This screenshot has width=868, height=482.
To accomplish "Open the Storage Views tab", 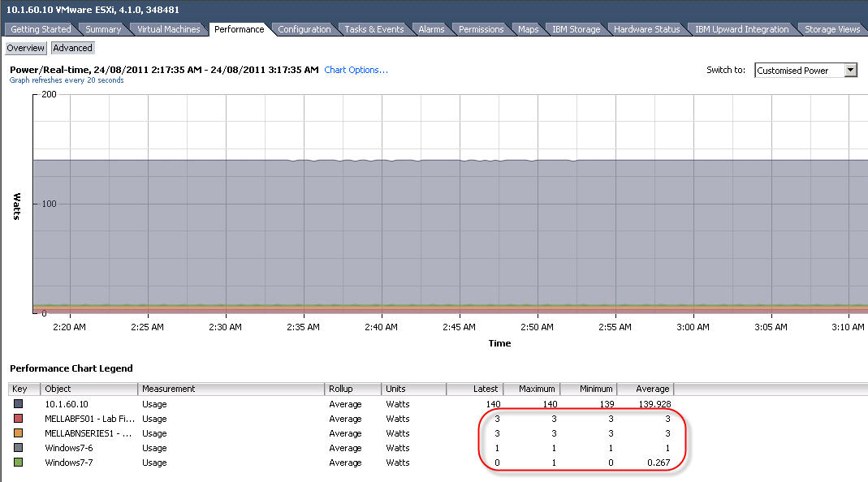I will pos(831,29).
